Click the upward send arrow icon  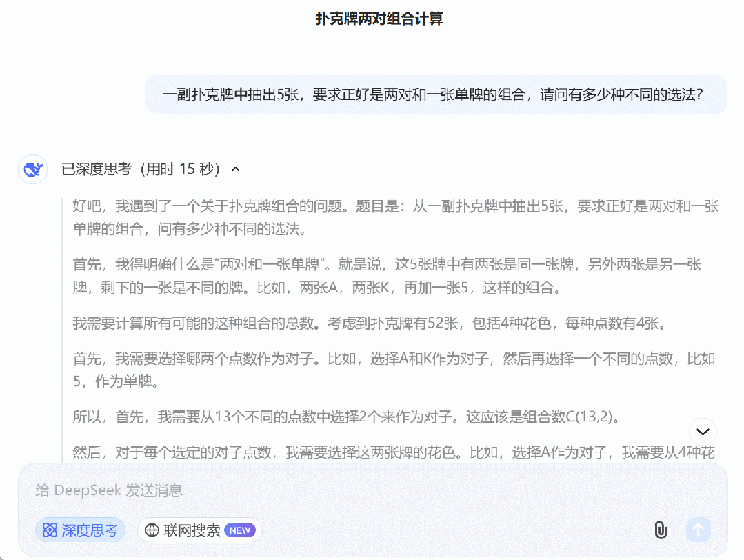tap(698, 530)
